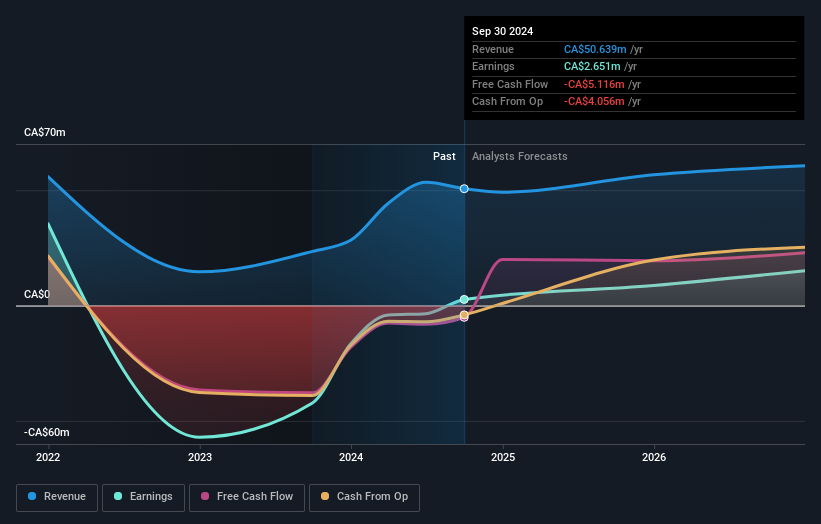821x524 pixels.
Task: Click the CA$70m y-axis label
Action: click(x=45, y=132)
